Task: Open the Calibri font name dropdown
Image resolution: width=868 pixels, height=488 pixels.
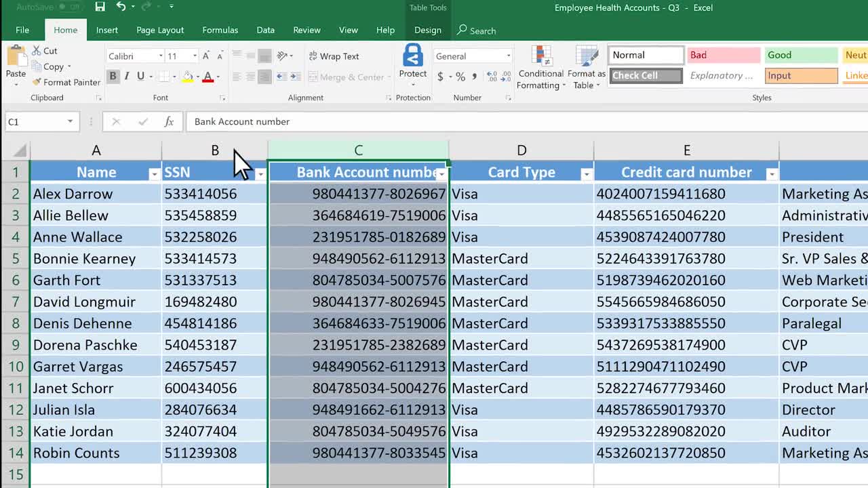Action: coord(161,56)
